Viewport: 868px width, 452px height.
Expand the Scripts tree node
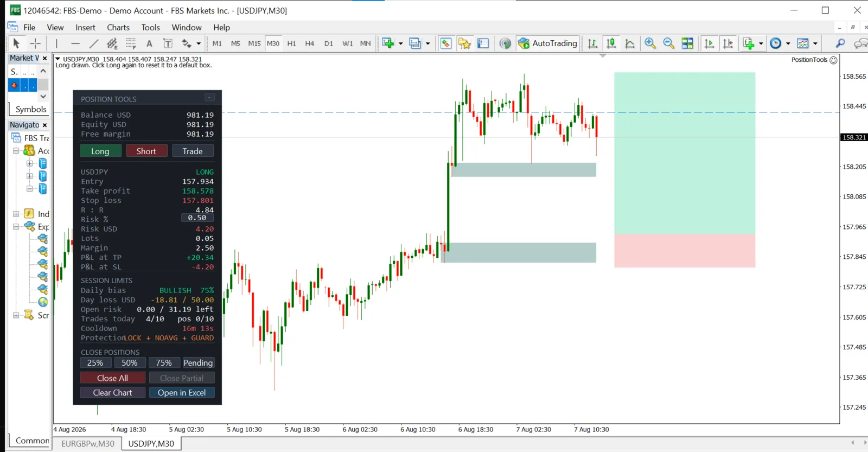16,315
